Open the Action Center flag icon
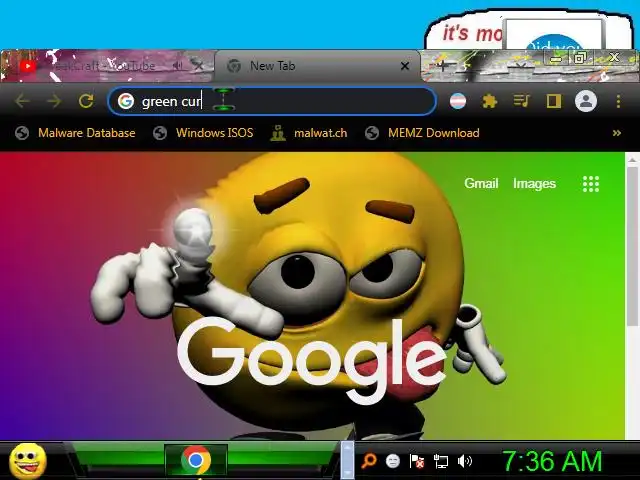The height and width of the screenshot is (480, 640). click(417, 461)
